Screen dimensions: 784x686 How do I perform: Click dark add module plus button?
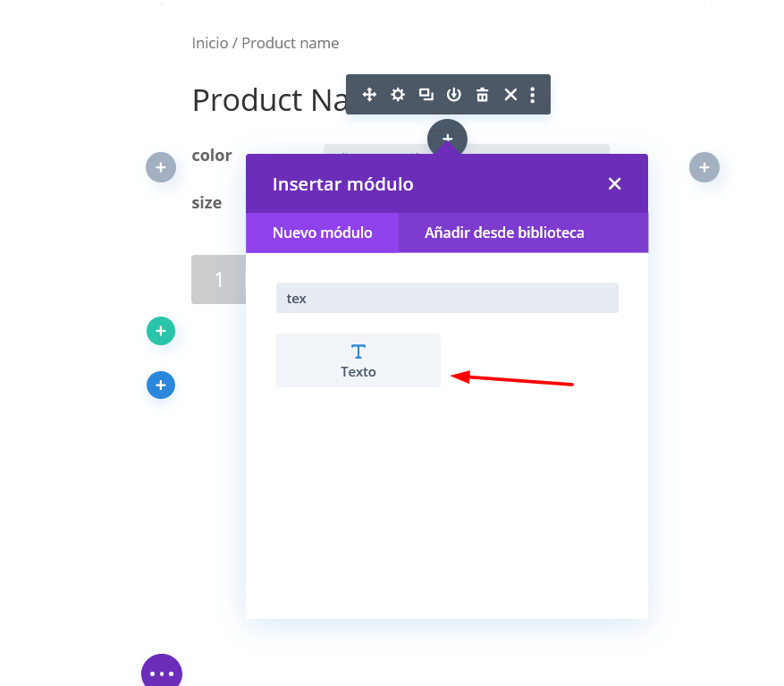tap(447, 137)
